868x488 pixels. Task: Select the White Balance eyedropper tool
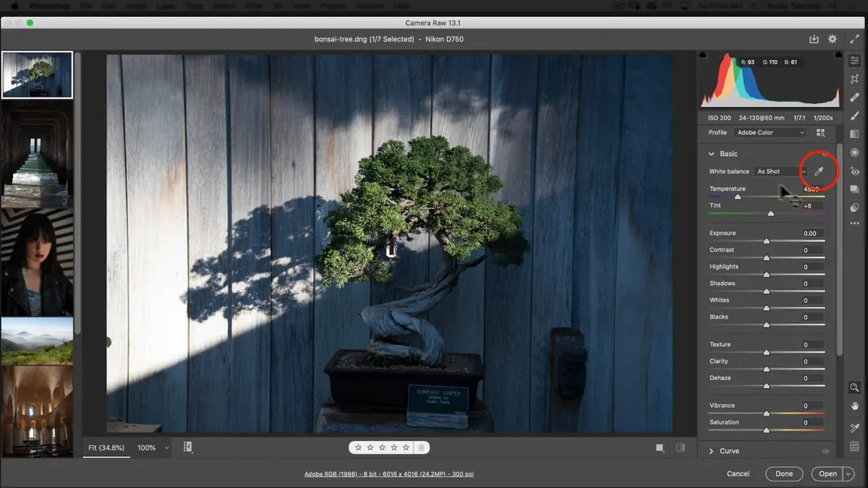point(818,171)
